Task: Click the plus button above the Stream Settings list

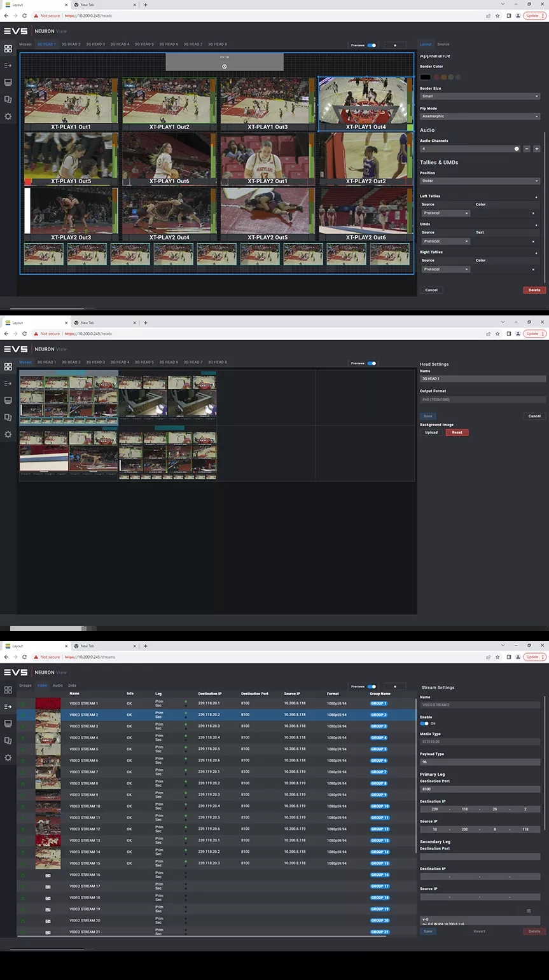Action: point(395,687)
